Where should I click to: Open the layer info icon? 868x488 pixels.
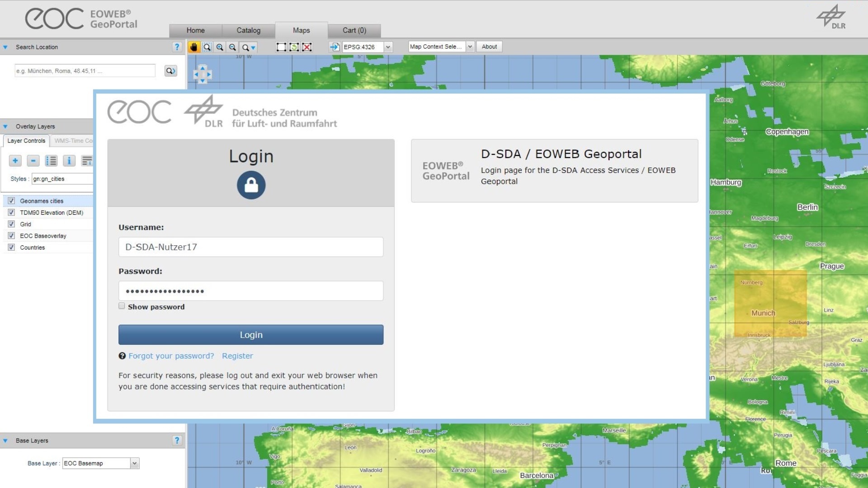click(x=69, y=160)
